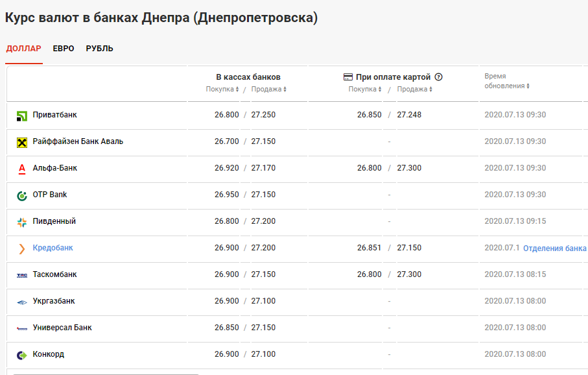
Task: Click the При оплате картой header text
Action: click(x=393, y=77)
